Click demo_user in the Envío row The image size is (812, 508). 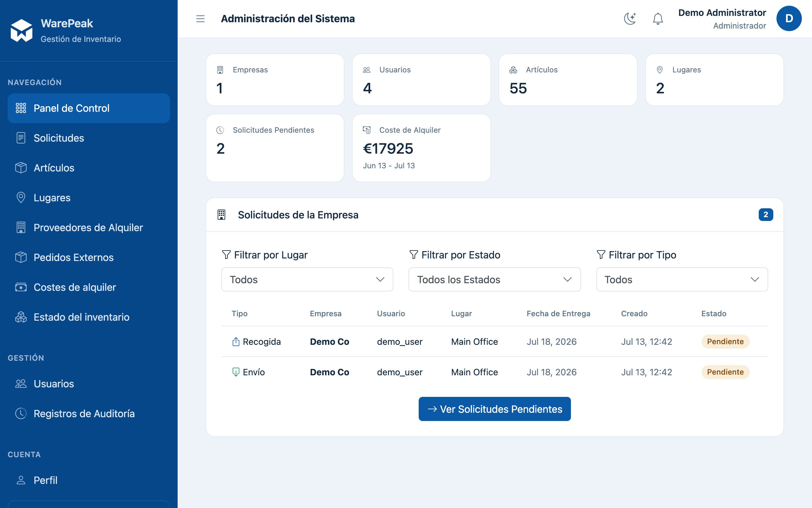[400, 372]
